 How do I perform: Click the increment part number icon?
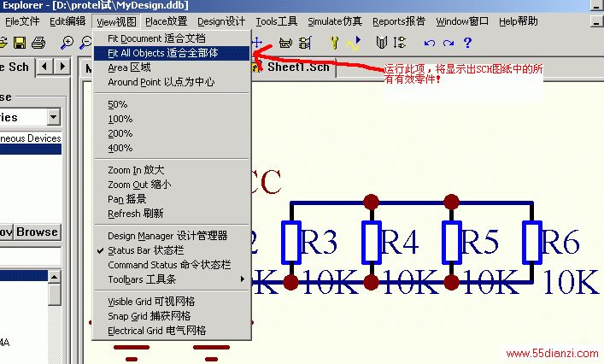click(400, 42)
